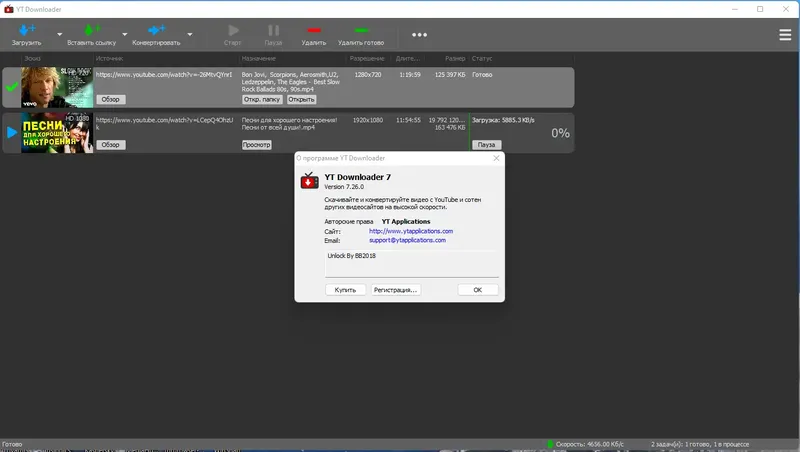800x452 pixels.
Task: Close the О программе YT Downloader dialog
Action: [496, 158]
